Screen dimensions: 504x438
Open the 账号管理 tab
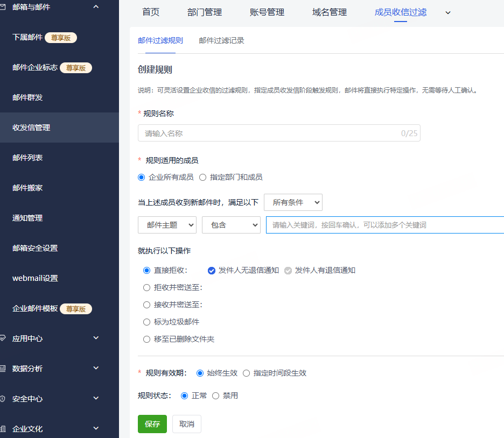pyautogui.click(x=267, y=12)
